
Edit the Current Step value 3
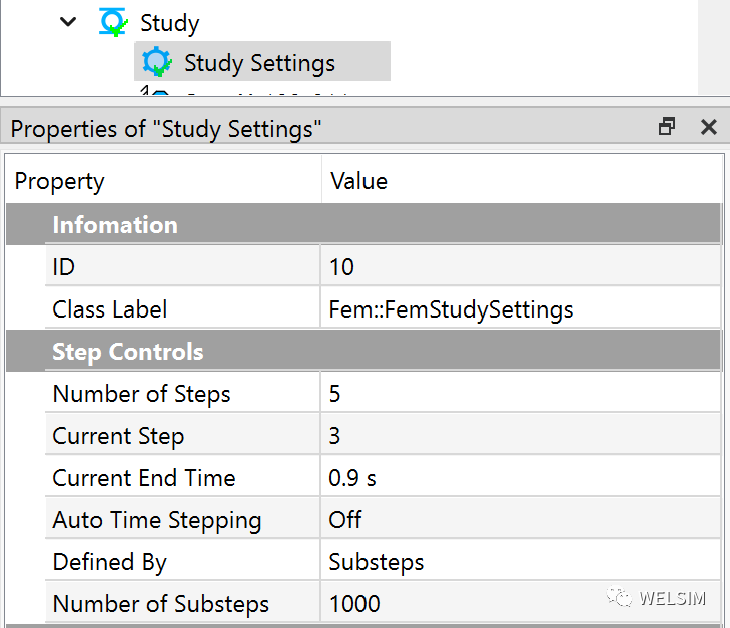[520, 435]
